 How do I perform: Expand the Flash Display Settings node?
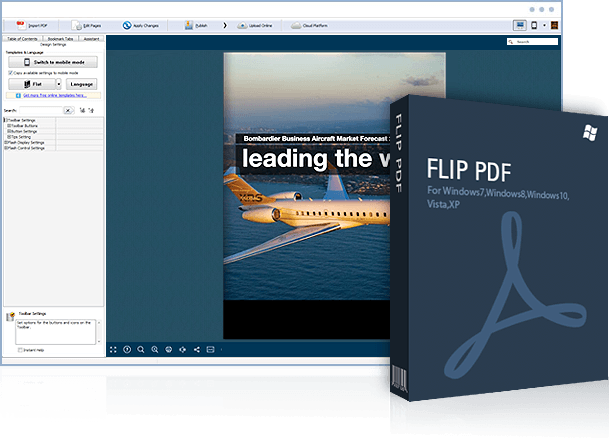point(5,143)
